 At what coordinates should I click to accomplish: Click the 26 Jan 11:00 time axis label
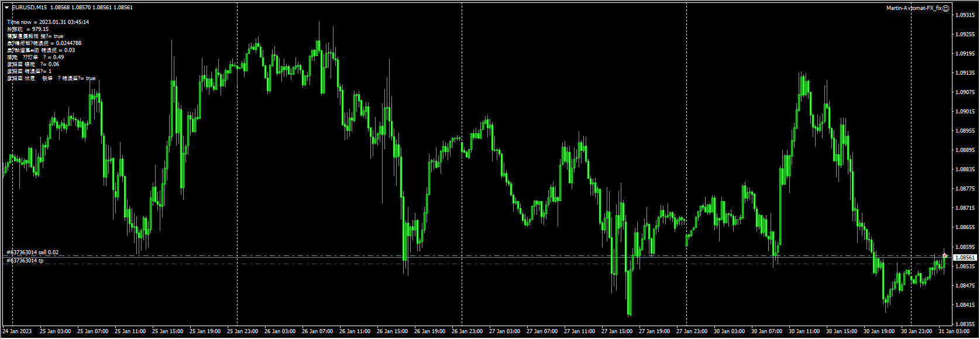(x=355, y=331)
